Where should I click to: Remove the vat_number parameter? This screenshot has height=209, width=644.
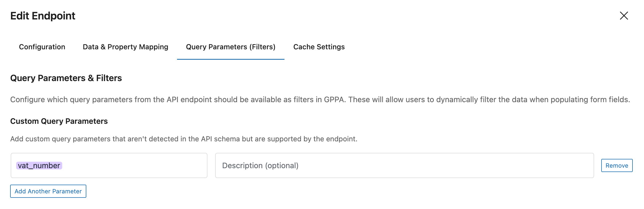617,165
